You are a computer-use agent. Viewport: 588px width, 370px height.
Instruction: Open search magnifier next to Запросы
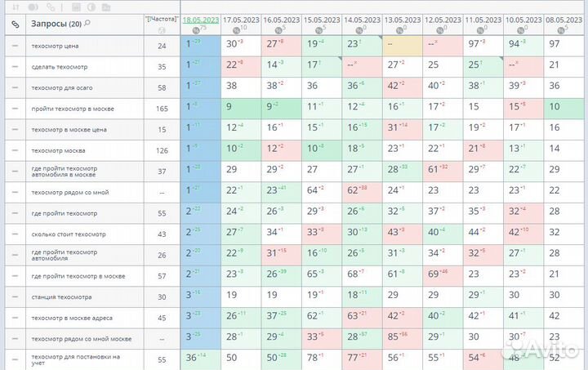[x=87, y=24]
